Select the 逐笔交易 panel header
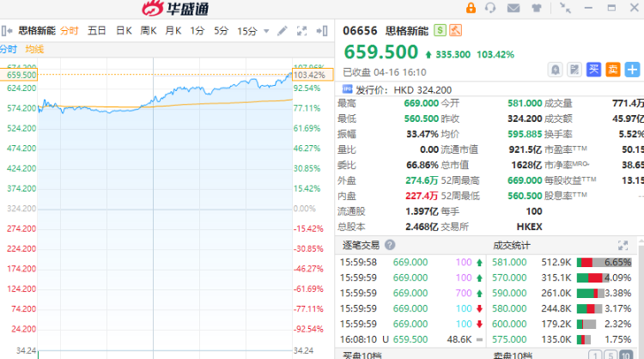Viewport: 644px width, 359px height. point(361,246)
